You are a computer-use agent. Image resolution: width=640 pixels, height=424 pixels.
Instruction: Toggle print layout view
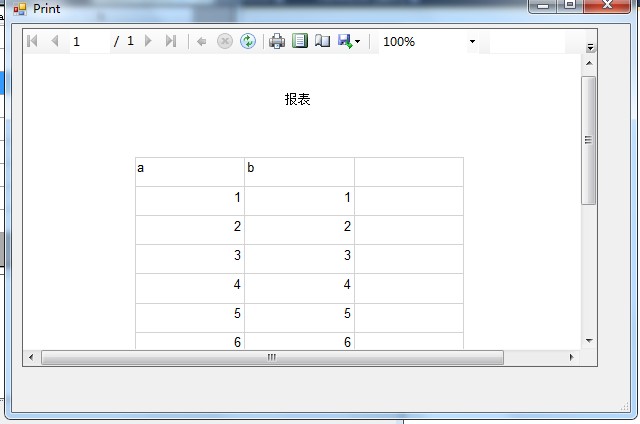coord(300,41)
